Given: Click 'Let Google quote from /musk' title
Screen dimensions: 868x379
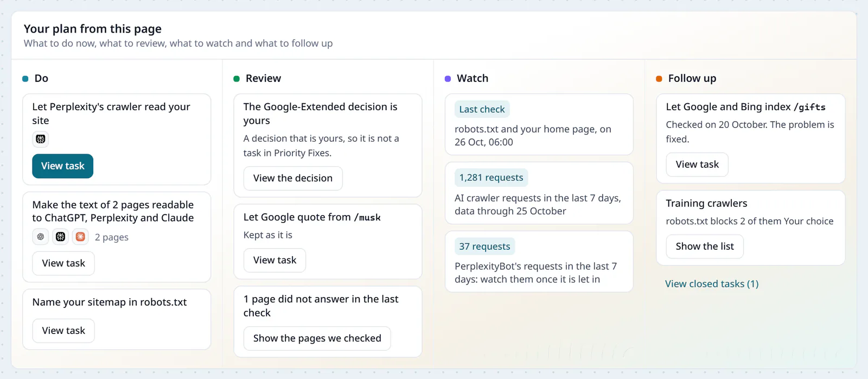Looking at the screenshot, I should pos(312,217).
